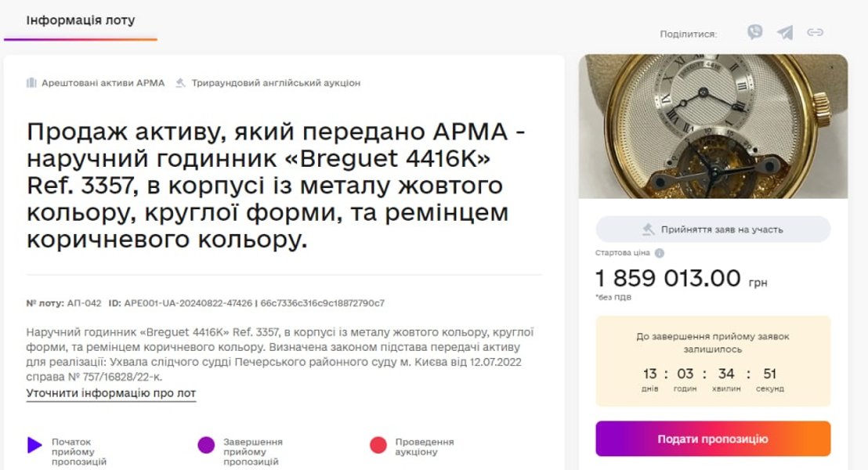Select red circle "Проведення аукціону" marker
Screen dimensions: 868x470
pyautogui.click(x=378, y=445)
